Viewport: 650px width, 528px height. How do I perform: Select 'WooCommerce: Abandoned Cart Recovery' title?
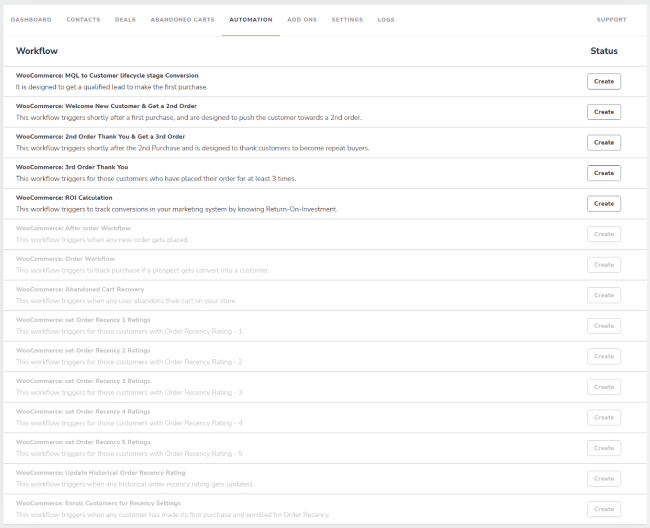coord(80,289)
